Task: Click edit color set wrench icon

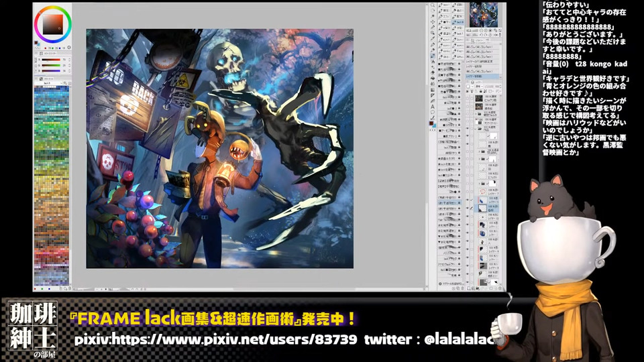Action: tap(65, 83)
